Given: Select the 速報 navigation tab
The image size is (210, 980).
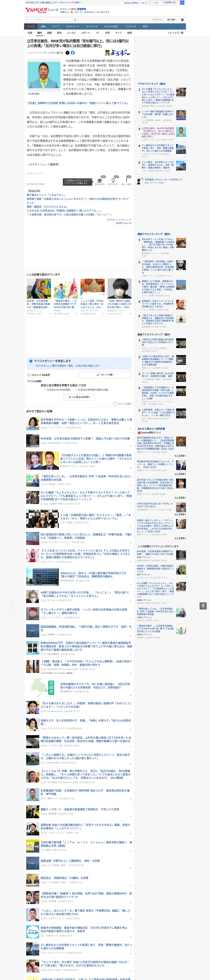Looking at the screenshot, I should 43,27.
